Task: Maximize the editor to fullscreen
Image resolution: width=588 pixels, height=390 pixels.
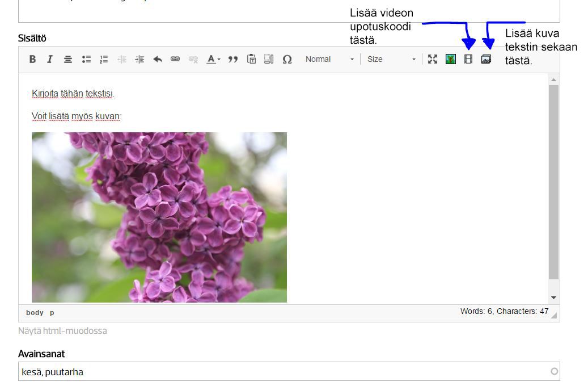Action: pos(433,59)
